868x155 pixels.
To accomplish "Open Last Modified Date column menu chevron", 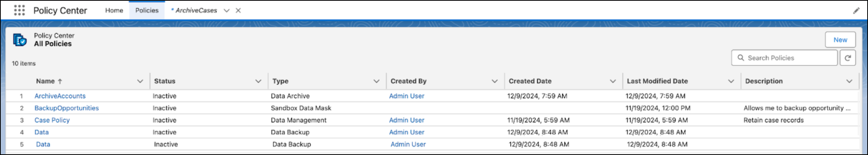I will pos(731,81).
